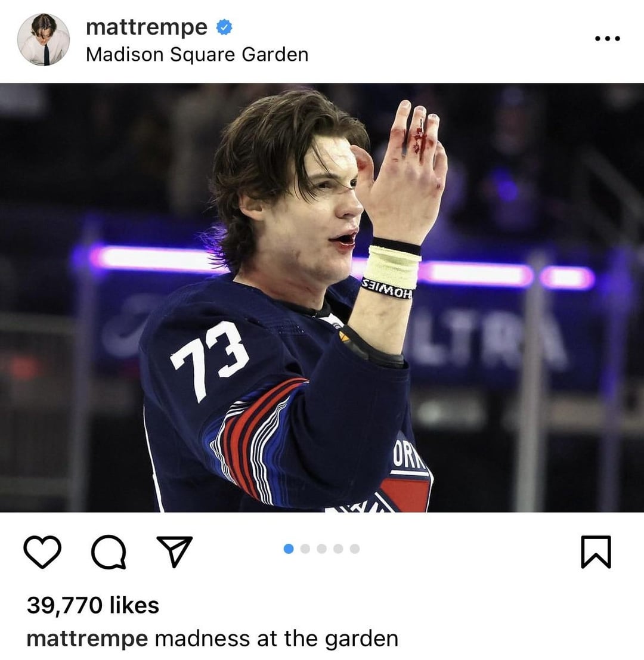644x660 pixels.
Task: Open the three-dot more options menu
Action: coord(607,38)
